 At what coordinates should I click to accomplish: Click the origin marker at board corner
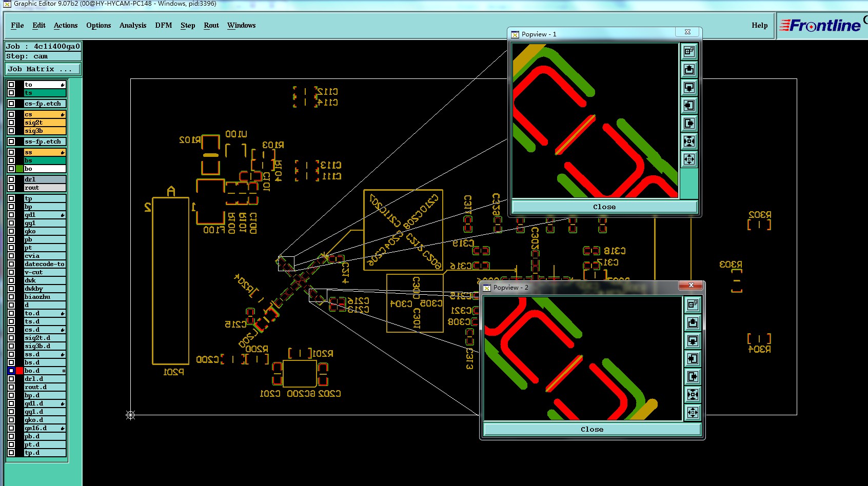130,415
